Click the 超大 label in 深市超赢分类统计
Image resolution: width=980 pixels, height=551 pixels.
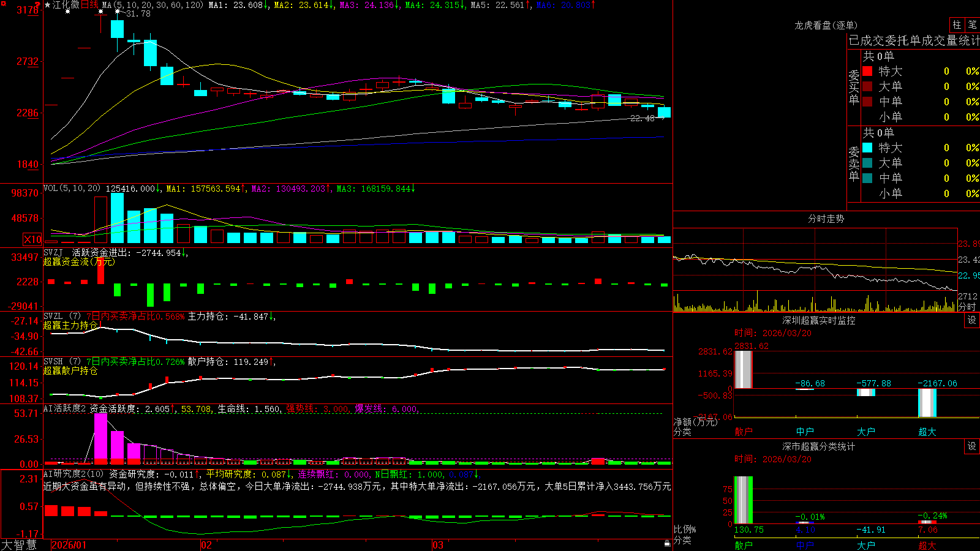(927, 545)
